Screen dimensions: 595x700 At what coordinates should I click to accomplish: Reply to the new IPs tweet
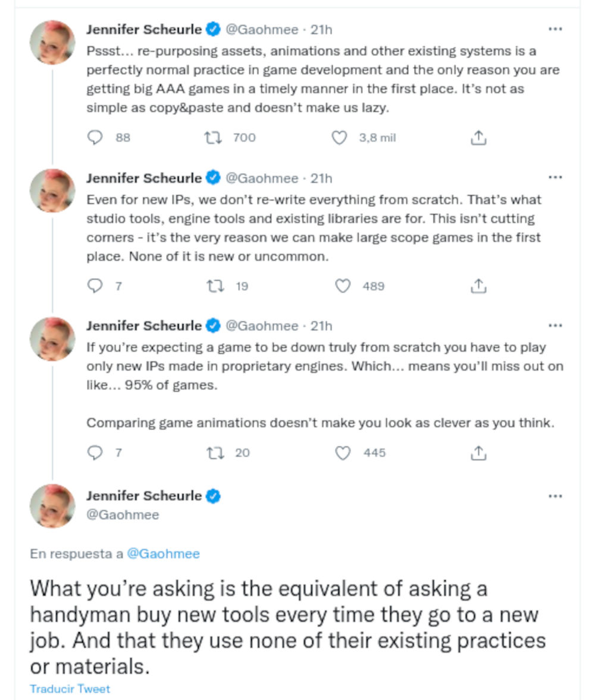tap(95, 286)
